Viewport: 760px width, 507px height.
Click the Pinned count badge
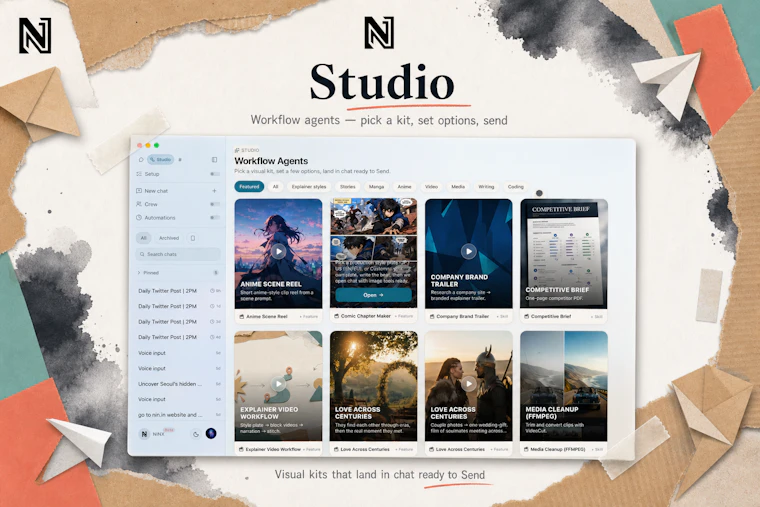(x=216, y=273)
